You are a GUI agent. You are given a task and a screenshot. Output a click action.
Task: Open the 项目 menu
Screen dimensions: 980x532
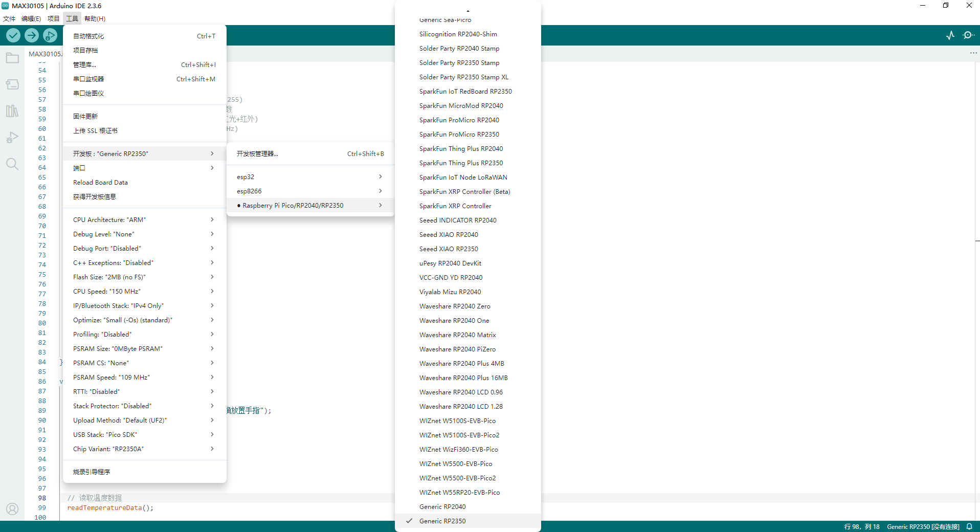[54, 18]
